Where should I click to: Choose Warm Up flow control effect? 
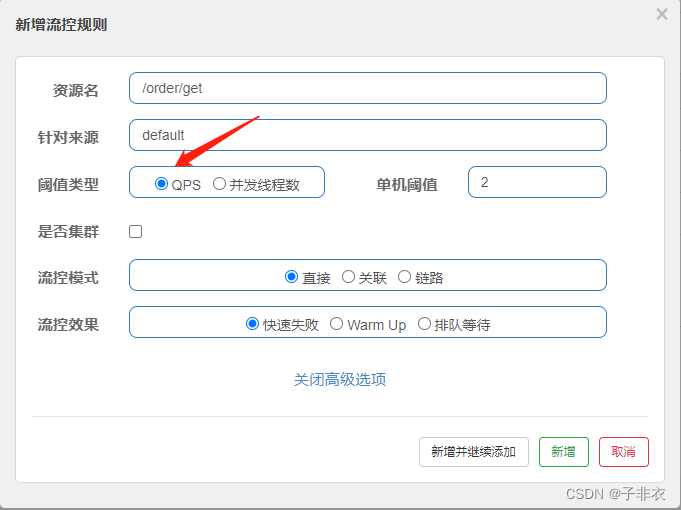(x=336, y=324)
